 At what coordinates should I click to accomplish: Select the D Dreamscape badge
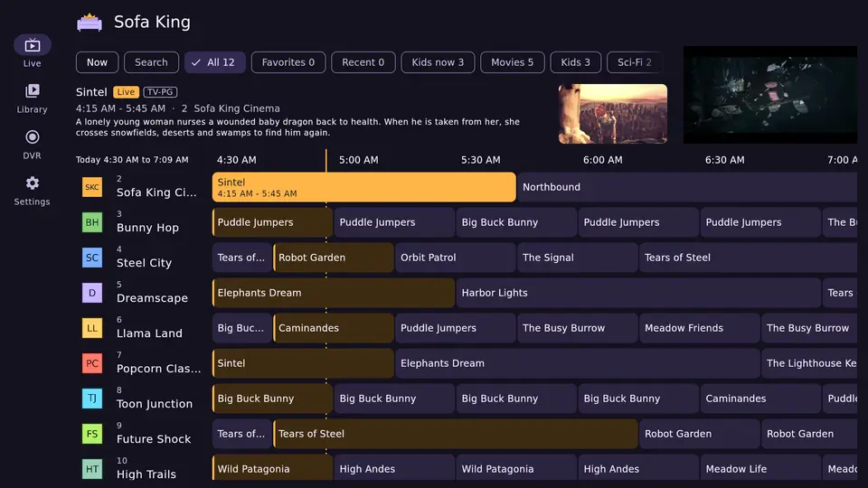pos(92,293)
